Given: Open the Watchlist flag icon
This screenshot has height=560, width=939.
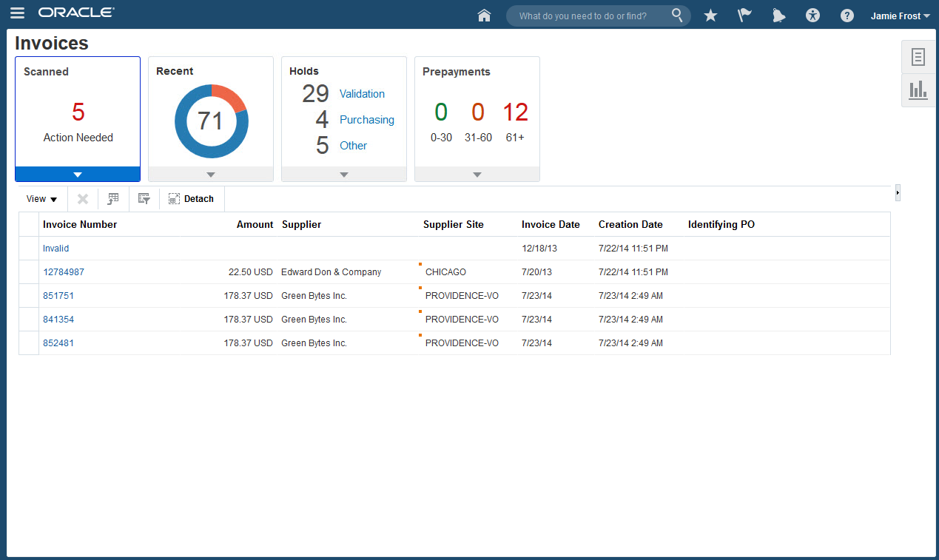Looking at the screenshot, I should click(744, 16).
